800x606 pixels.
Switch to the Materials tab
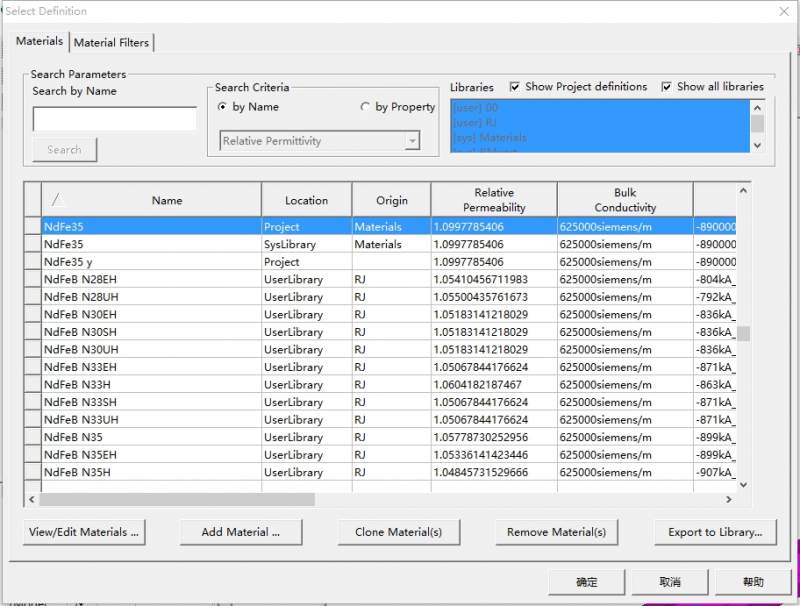pos(39,41)
